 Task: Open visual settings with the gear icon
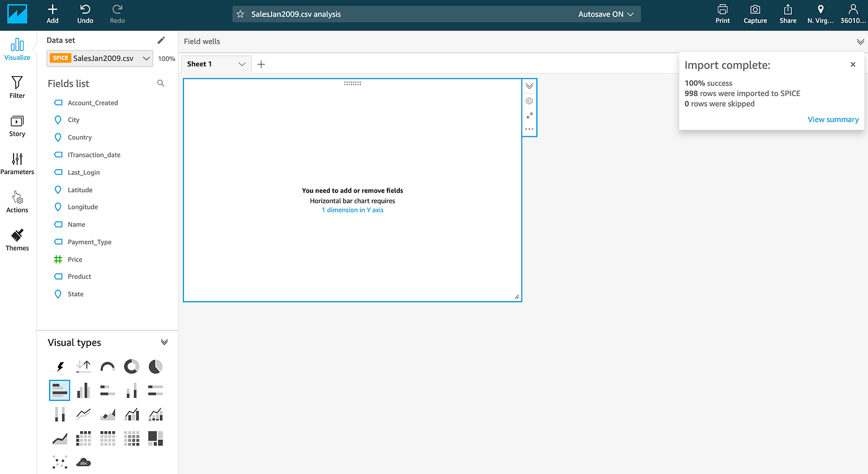(529, 100)
